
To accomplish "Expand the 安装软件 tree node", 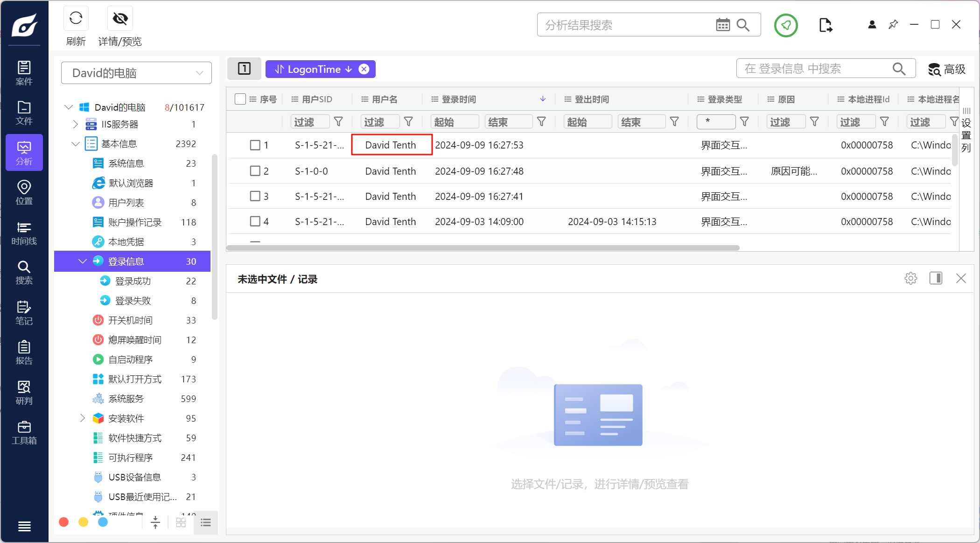I will [82, 418].
